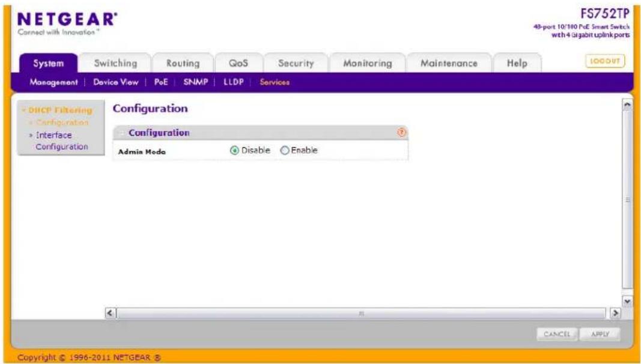This screenshot has height=364, width=641.
Task: Open the Configuration sidebar sub-item
Action: tap(62, 122)
